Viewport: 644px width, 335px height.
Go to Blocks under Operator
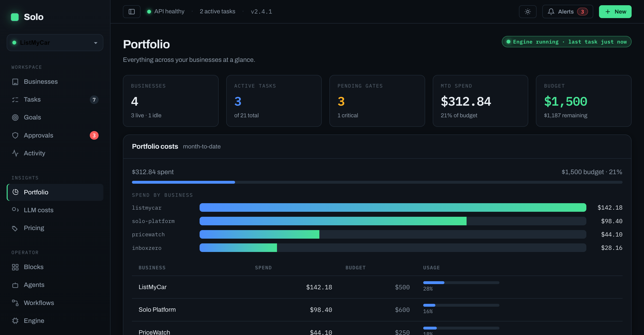pos(55,267)
